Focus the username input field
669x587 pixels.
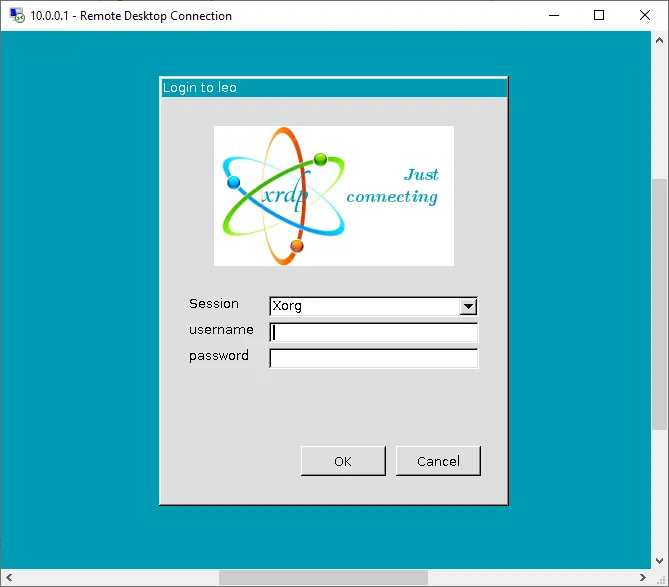tap(374, 333)
